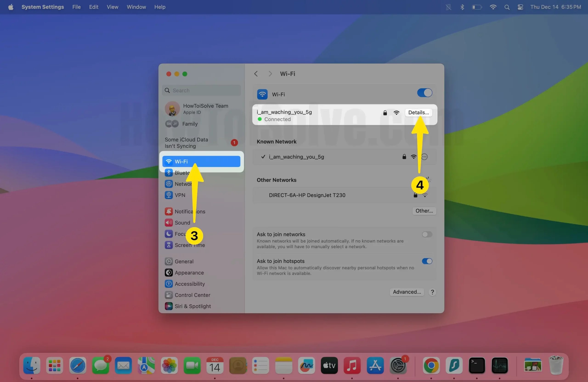Screen dimensions: 588x382
Task: Click the Details button for the connected network
Action: point(418,112)
